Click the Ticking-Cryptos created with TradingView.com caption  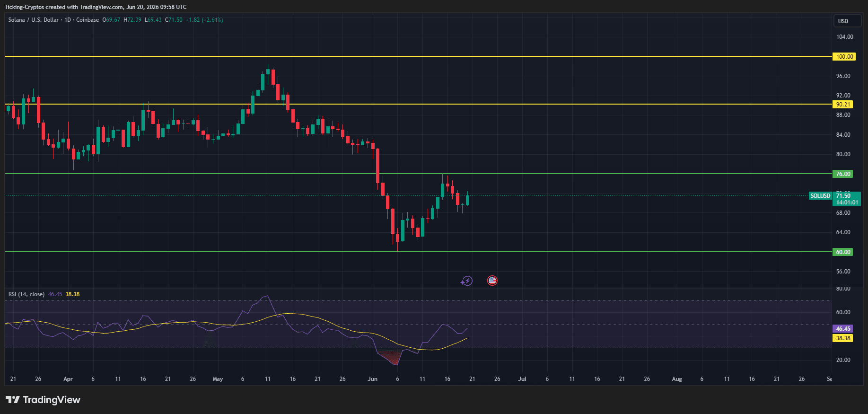(x=96, y=7)
